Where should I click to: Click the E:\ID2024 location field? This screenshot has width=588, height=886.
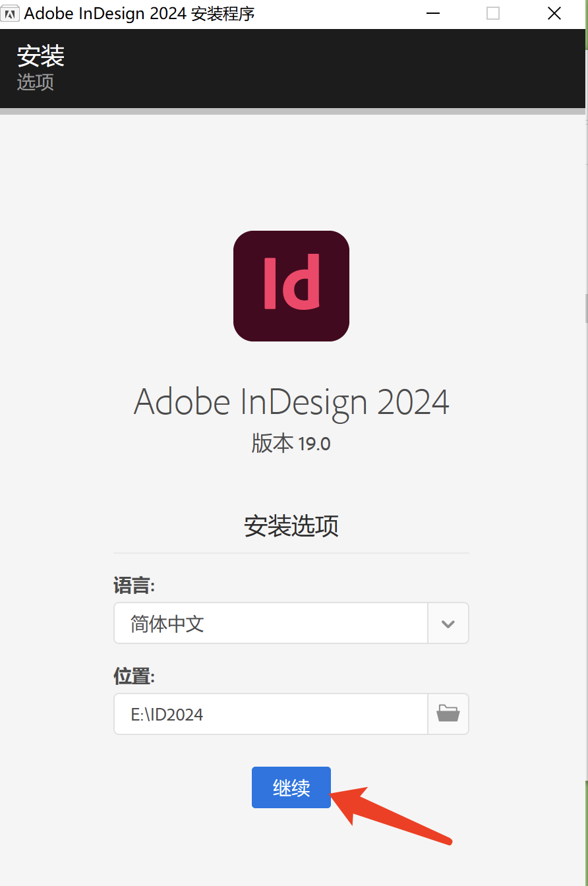(x=271, y=713)
